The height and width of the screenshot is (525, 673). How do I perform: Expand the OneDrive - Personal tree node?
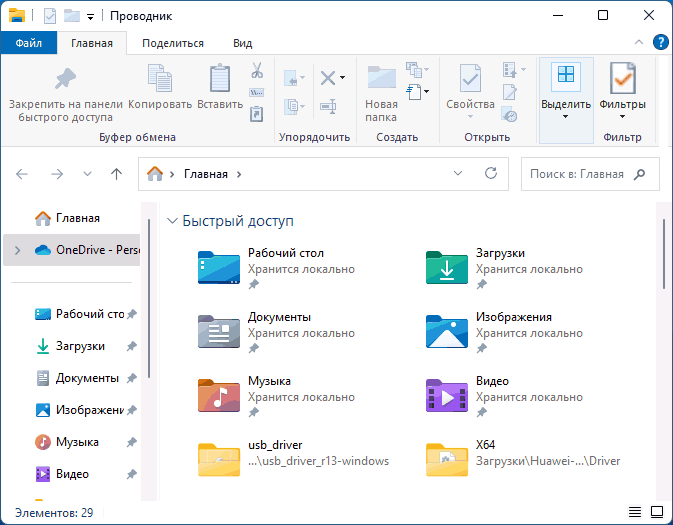tap(17, 250)
